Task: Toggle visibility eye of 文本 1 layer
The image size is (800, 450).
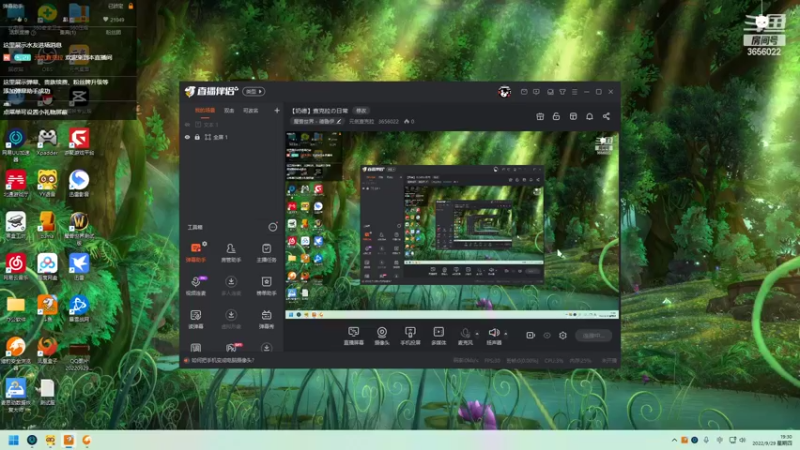Action: point(187,124)
